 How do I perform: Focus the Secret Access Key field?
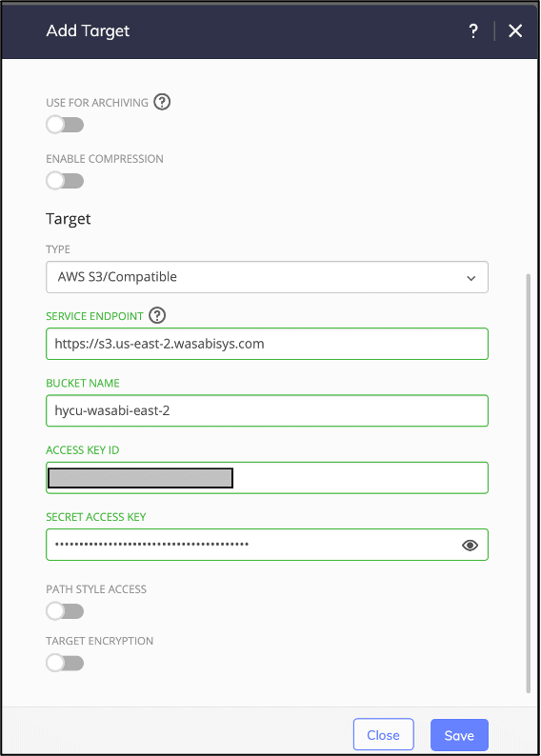pos(267,545)
